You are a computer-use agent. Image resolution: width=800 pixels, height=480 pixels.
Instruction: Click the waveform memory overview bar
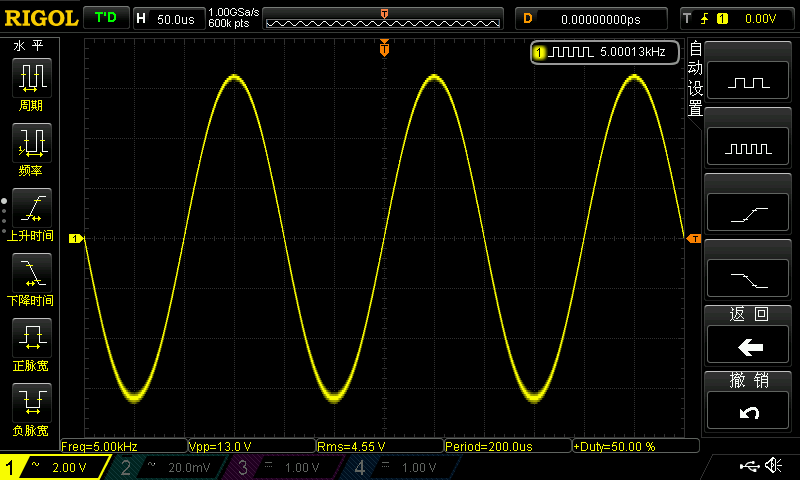383,19
